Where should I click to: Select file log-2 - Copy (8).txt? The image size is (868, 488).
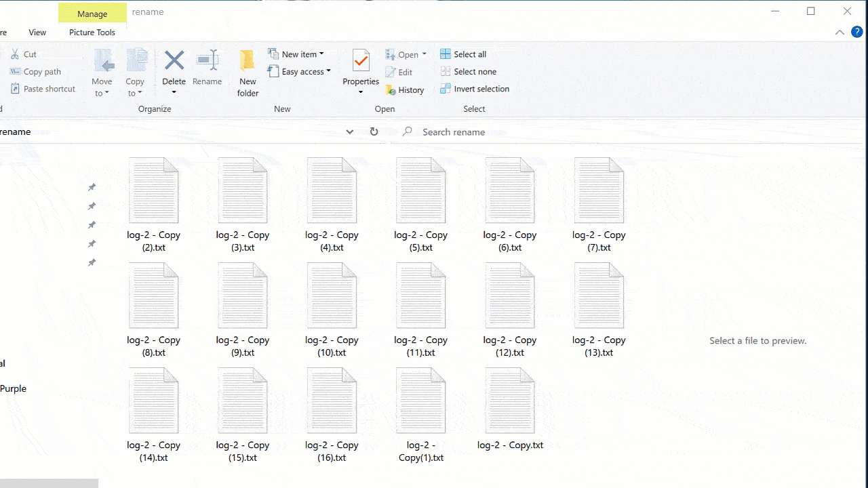[x=154, y=310]
